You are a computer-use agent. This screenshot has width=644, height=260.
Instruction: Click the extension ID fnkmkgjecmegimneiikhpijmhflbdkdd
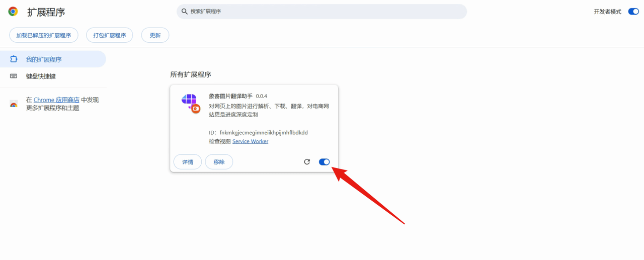pos(264,133)
